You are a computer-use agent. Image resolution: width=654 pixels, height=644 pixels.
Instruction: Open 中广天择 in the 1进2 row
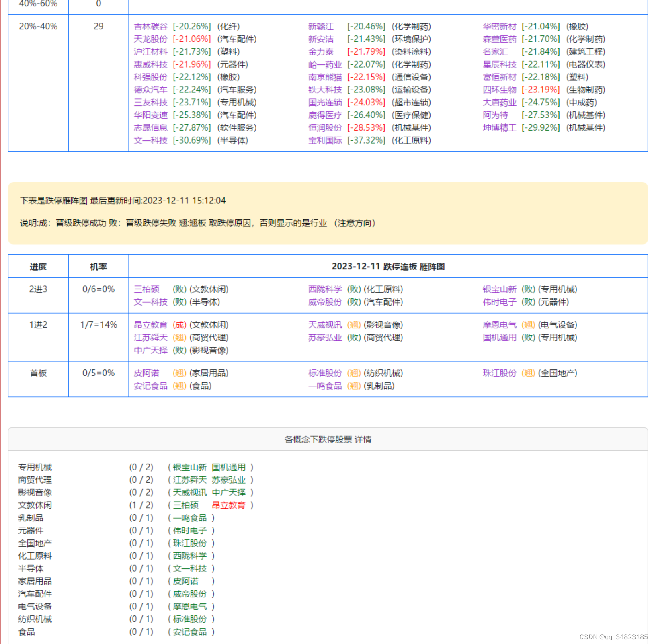[x=150, y=350]
